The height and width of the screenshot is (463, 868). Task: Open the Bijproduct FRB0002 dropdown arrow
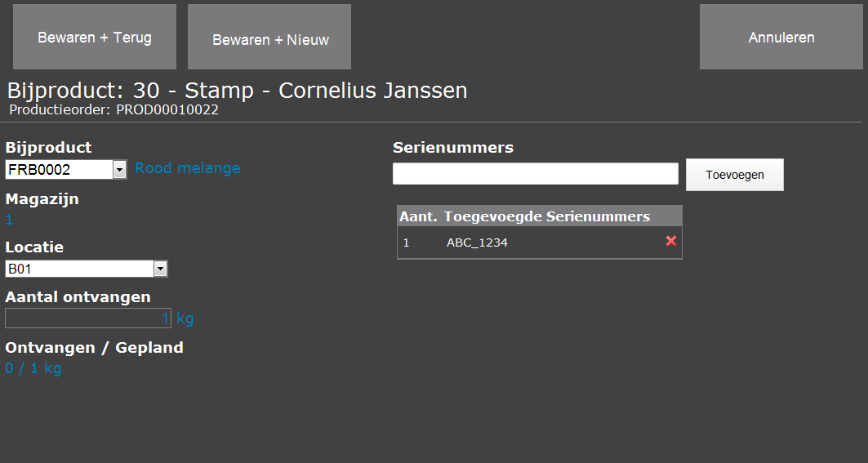[119, 170]
